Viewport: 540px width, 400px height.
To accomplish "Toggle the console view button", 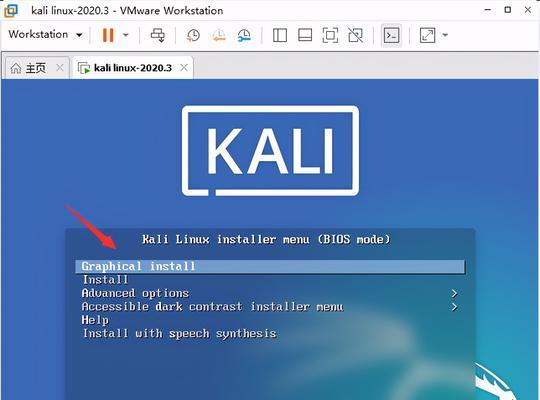I will pos(392,35).
